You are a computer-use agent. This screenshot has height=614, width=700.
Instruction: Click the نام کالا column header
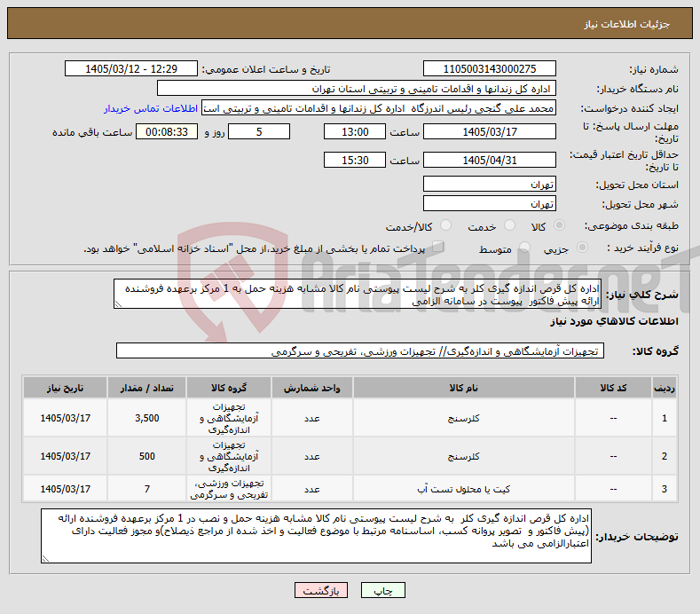[x=463, y=388]
